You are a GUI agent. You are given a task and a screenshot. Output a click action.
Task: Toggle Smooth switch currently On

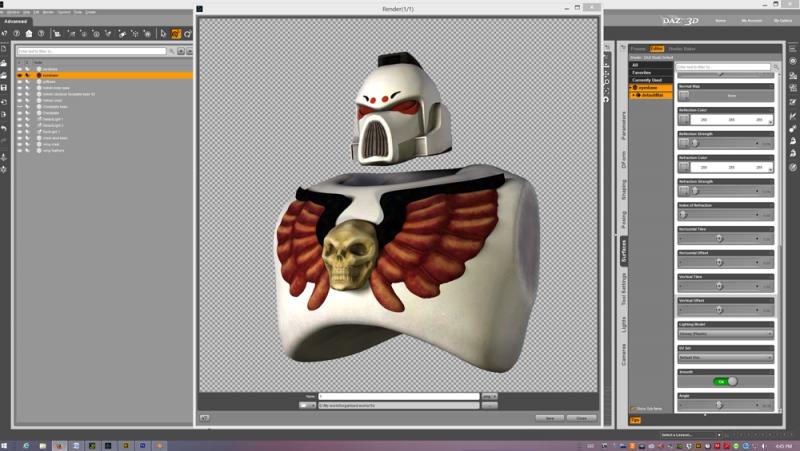click(725, 381)
